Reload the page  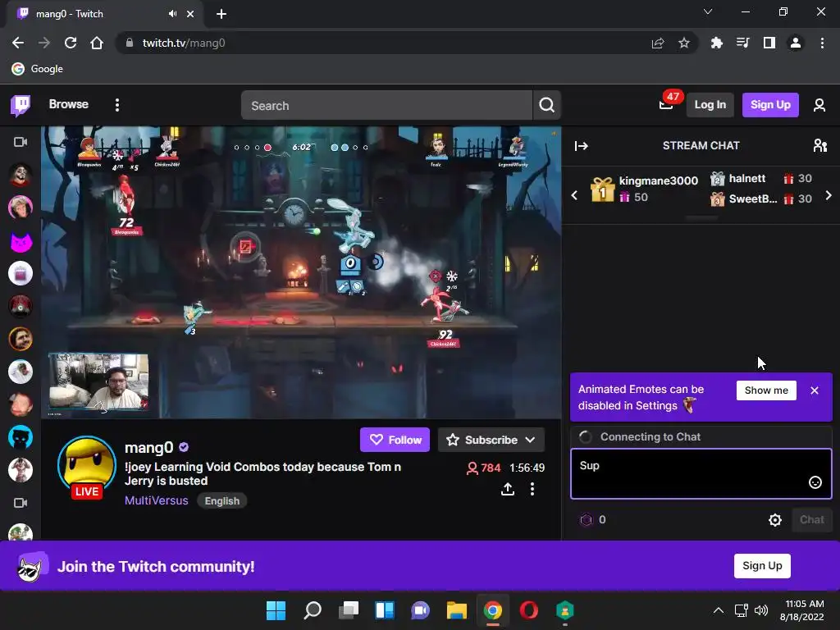(x=71, y=43)
